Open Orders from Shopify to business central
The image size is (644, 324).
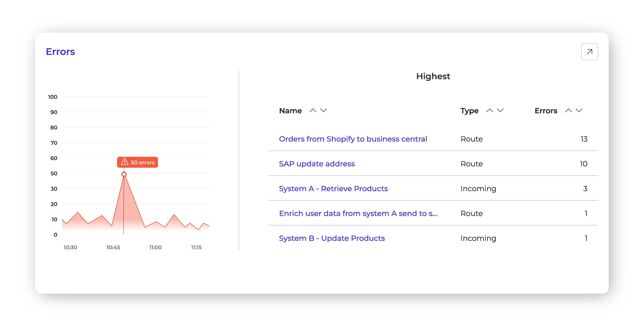click(x=353, y=139)
